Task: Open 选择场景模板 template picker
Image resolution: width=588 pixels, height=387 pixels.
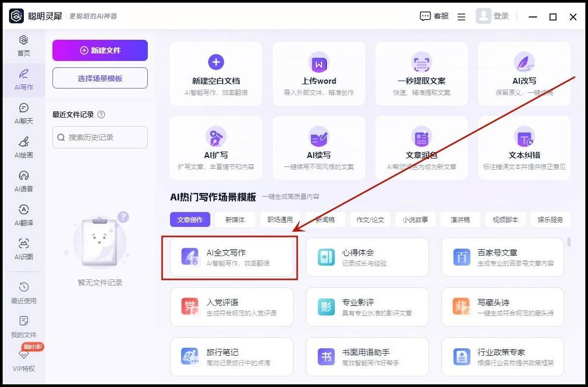Action: pyautogui.click(x=100, y=77)
